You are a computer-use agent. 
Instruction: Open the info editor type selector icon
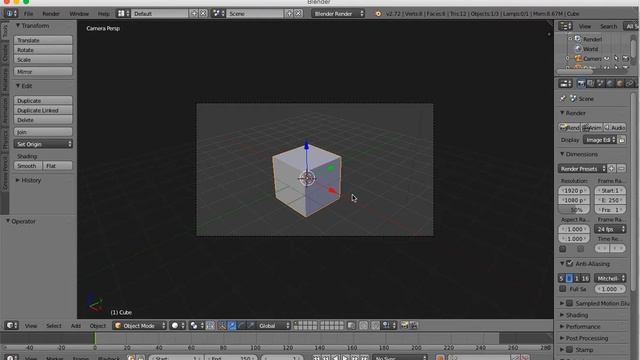pyautogui.click(x=10, y=13)
